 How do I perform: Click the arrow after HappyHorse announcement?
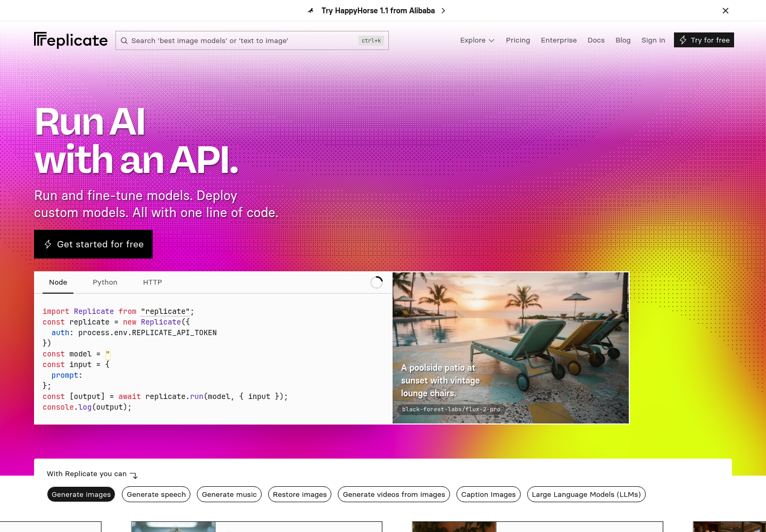click(x=443, y=11)
